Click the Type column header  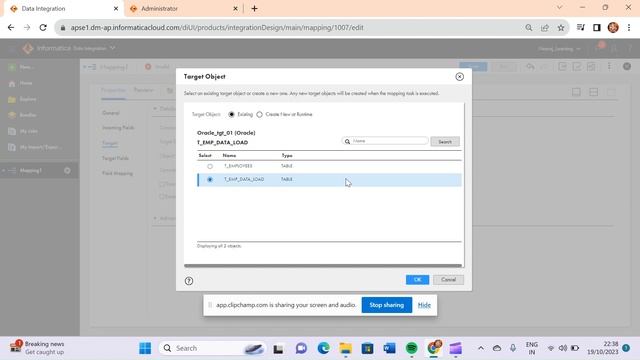point(287,156)
